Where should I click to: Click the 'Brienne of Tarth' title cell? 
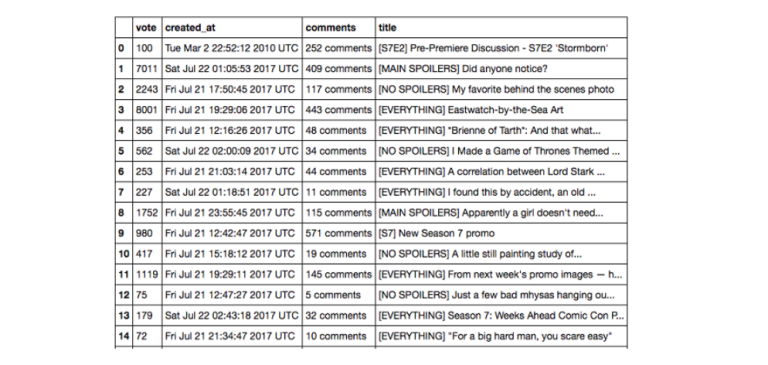pyautogui.click(x=501, y=130)
